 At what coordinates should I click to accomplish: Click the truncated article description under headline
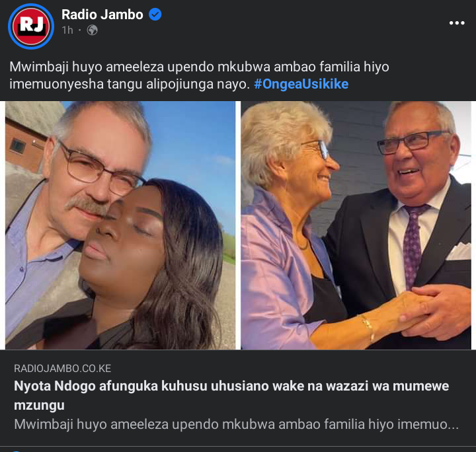pyautogui.click(x=236, y=424)
